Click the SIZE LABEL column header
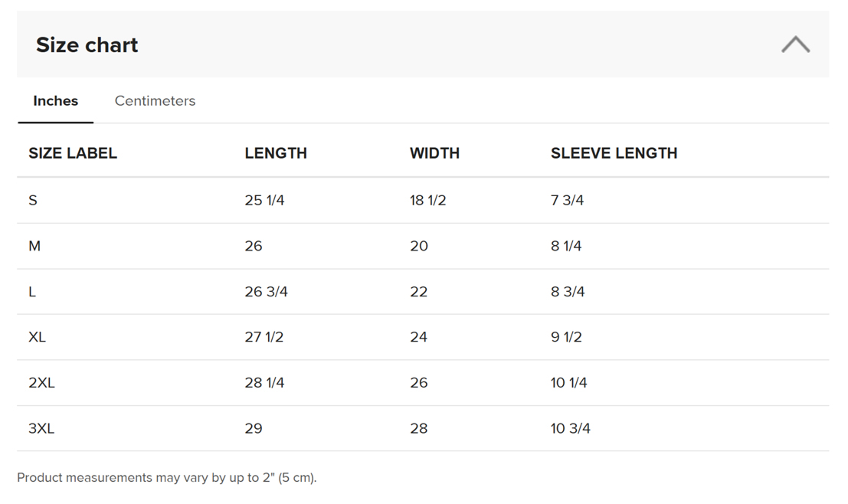Viewport: 848px width, 504px height. [x=73, y=153]
